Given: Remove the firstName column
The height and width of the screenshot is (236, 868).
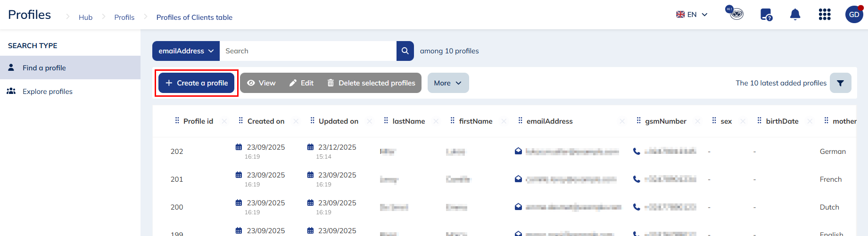Looking at the screenshot, I should pyautogui.click(x=504, y=121).
